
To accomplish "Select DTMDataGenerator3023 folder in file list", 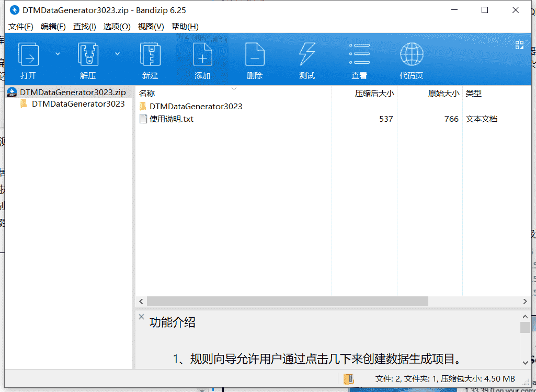I will pyautogui.click(x=196, y=106).
